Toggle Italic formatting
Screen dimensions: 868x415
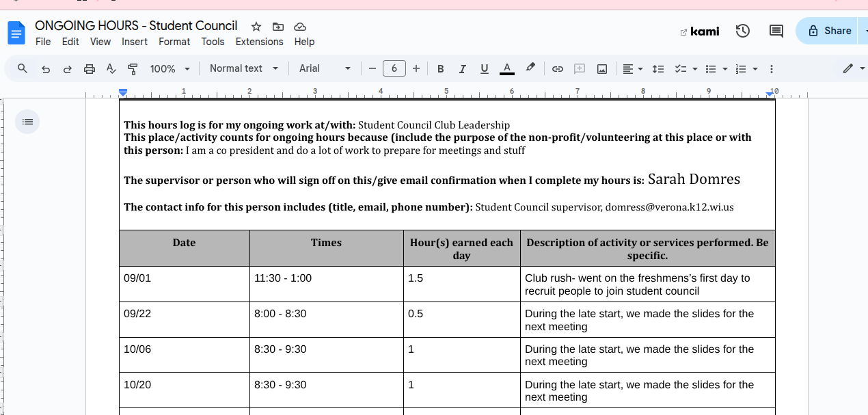click(x=463, y=69)
